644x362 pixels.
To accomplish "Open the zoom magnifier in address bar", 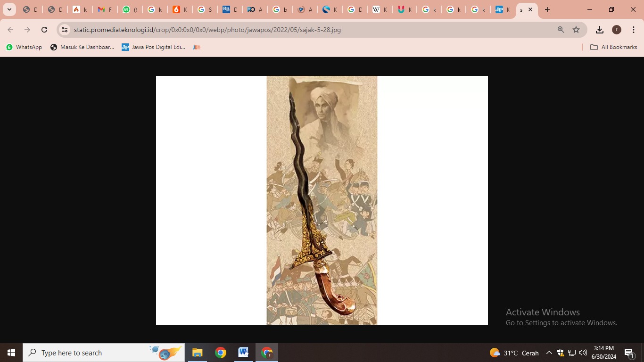I will click(x=561, y=30).
